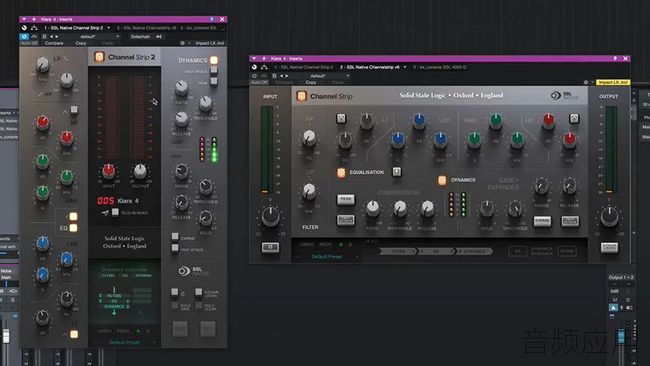Select 1 - SSL Native Channel Strip 2 tab in left window

tap(73, 28)
